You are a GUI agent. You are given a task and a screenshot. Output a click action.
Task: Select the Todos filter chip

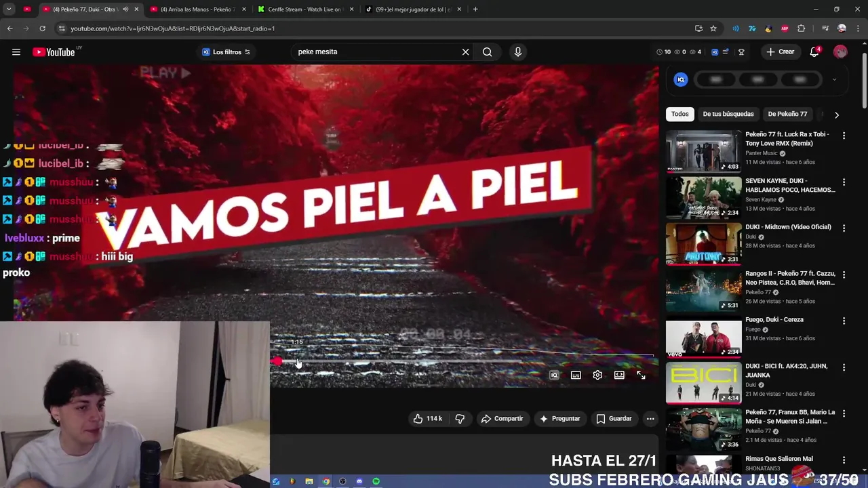coord(679,114)
